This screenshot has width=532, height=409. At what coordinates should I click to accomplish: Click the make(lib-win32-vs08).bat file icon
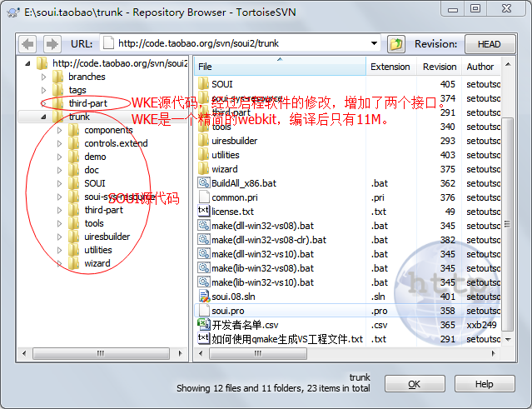coord(204,268)
